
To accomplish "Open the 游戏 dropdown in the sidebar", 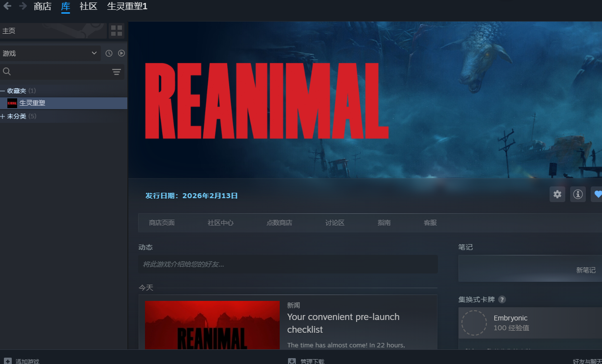I will coord(50,53).
